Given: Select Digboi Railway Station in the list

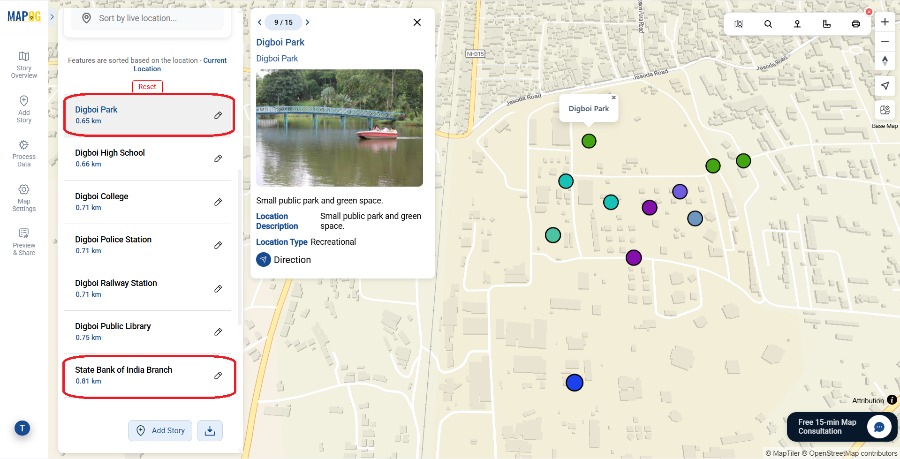Looking at the screenshot, I should [x=149, y=288].
